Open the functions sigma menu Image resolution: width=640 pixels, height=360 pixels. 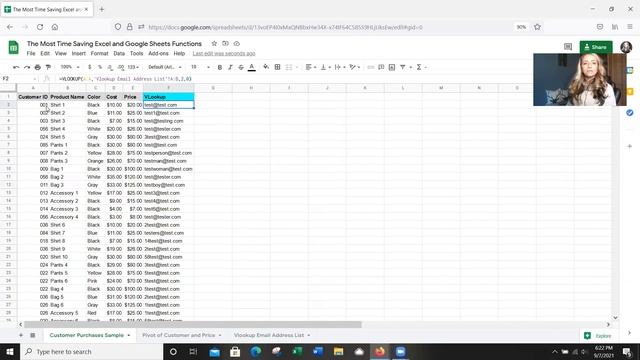(x=419, y=67)
